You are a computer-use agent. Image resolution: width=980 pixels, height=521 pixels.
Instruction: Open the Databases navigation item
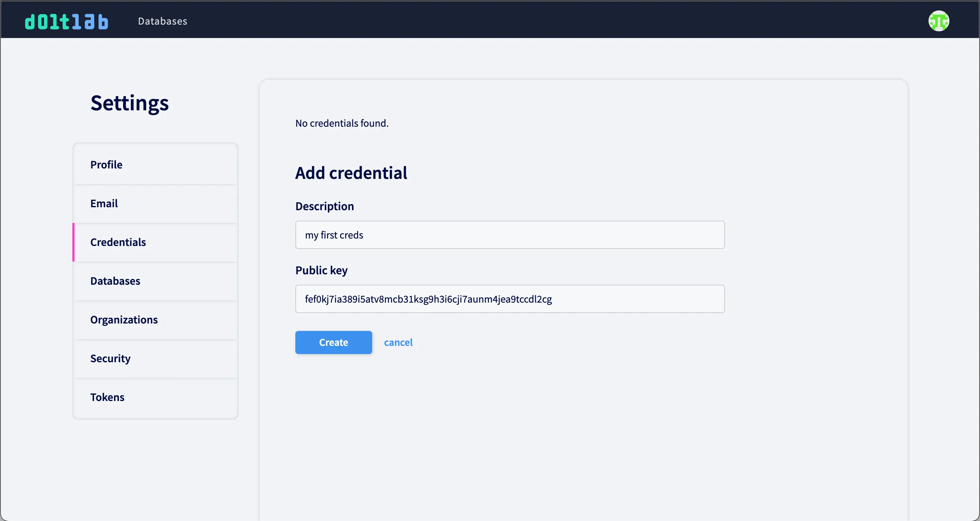[x=162, y=21]
